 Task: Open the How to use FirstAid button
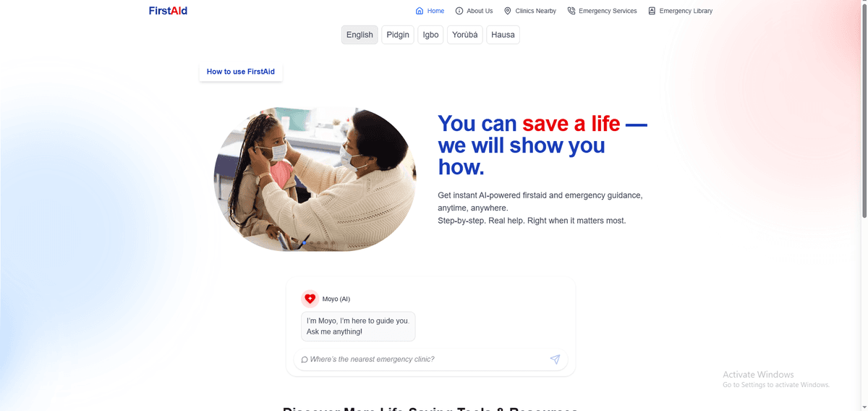(x=241, y=72)
